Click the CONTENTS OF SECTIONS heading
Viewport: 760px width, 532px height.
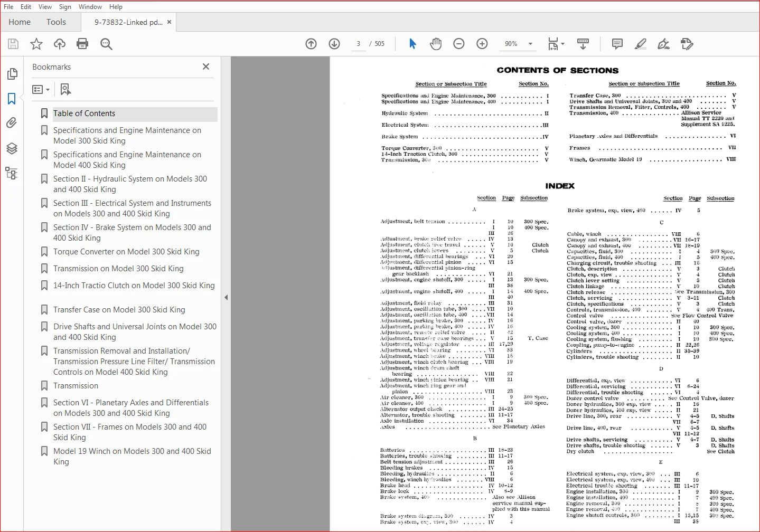point(558,70)
